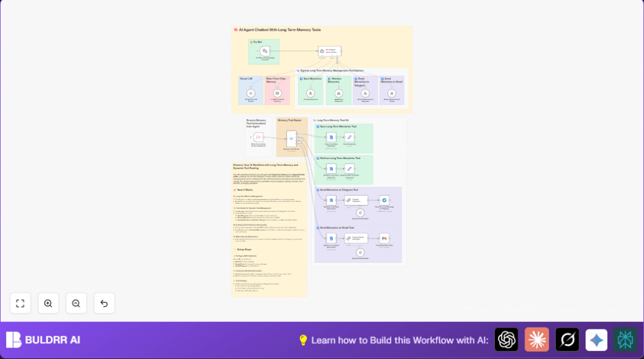Select Google Docs node in Retrieve Long Term Memories Tool
Image resolution: width=644 pixels, height=359 pixels.
pos(331,168)
